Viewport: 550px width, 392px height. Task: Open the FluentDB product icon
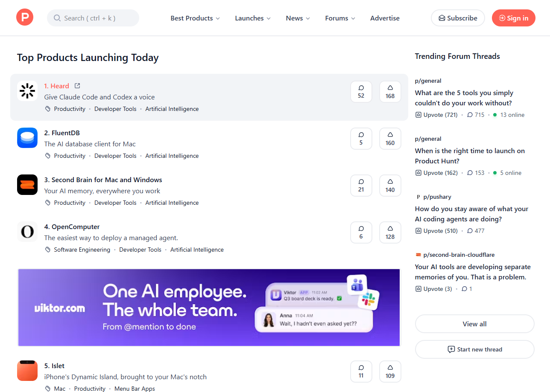[x=27, y=138]
